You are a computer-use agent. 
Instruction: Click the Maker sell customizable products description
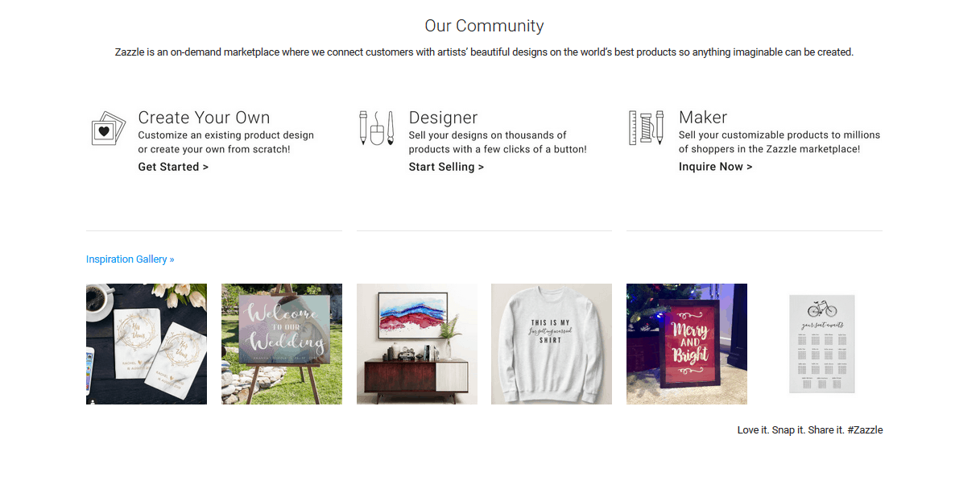coord(779,143)
